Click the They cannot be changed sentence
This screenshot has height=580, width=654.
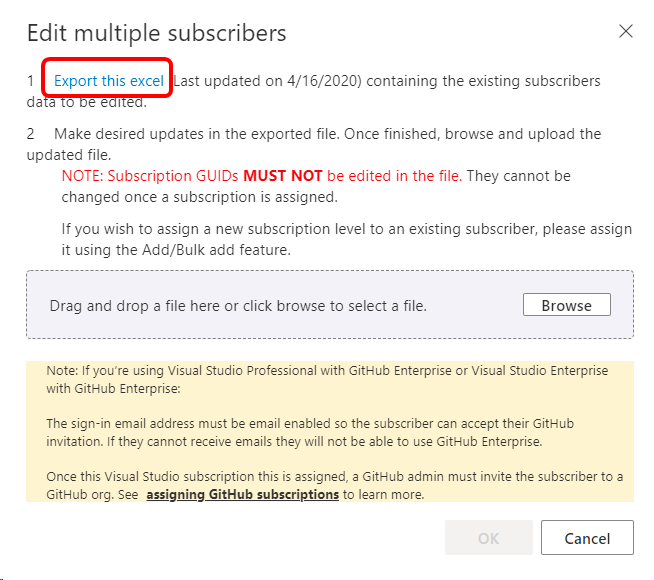point(518,176)
